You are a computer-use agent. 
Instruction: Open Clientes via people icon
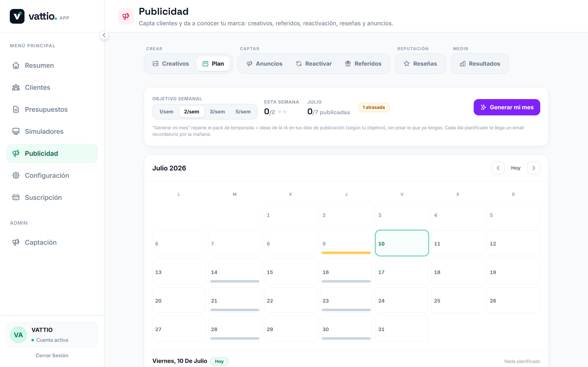[16, 87]
